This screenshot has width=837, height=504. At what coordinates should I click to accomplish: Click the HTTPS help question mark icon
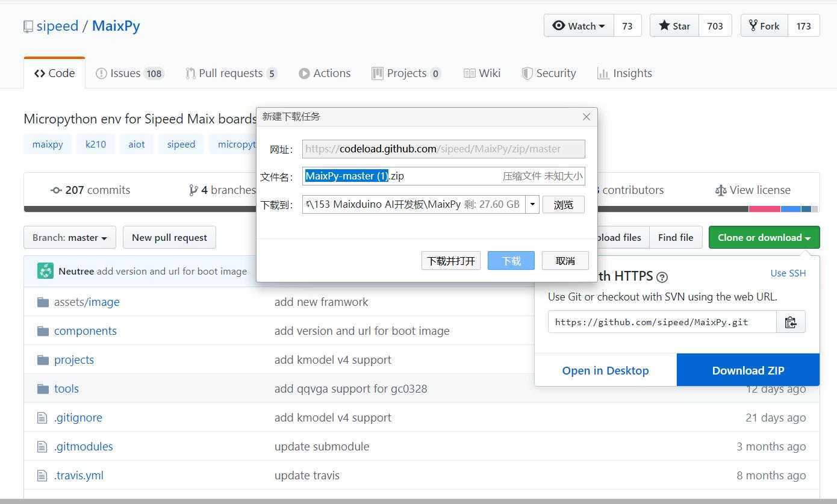[x=662, y=277]
